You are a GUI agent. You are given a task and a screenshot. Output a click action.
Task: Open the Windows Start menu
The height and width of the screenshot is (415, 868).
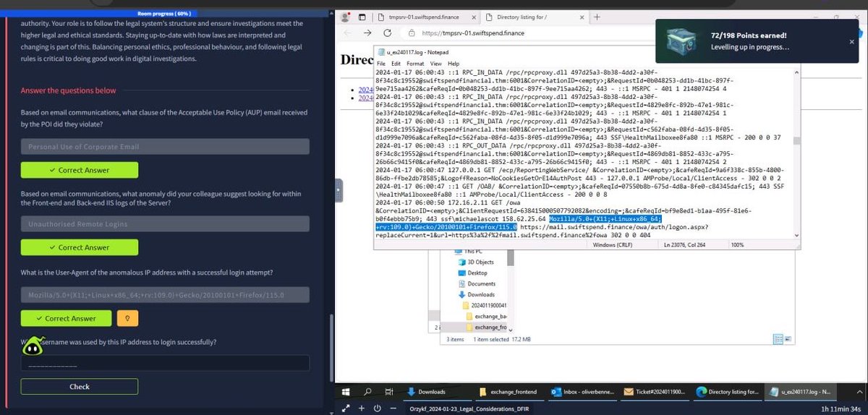pyautogui.click(x=346, y=391)
